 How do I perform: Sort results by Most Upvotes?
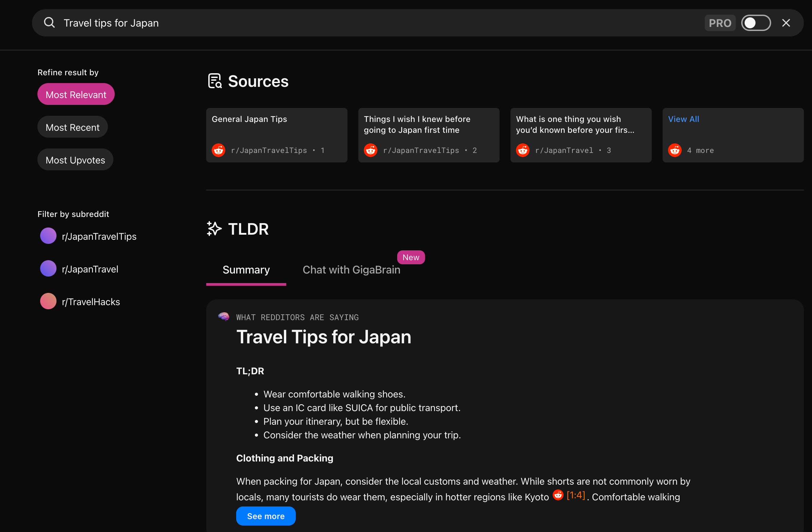[75, 160]
